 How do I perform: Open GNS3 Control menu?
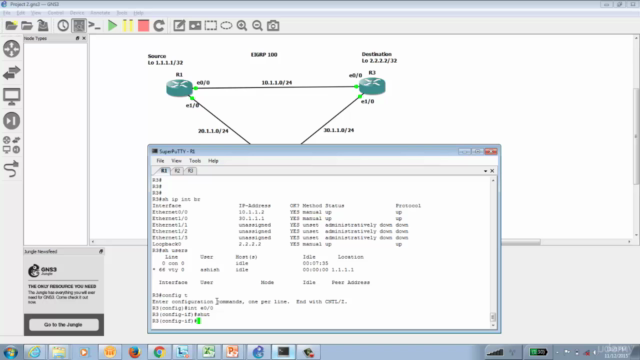click(x=55, y=13)
